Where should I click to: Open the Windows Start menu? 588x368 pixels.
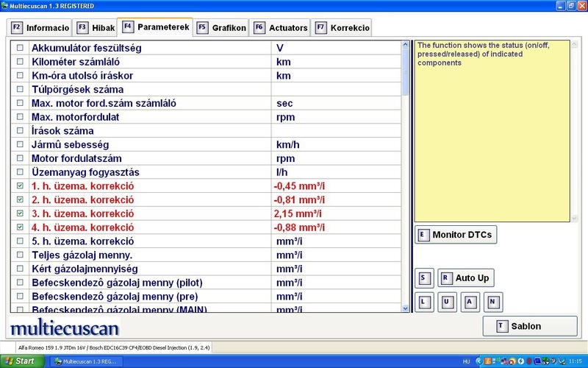coord(22,361)
